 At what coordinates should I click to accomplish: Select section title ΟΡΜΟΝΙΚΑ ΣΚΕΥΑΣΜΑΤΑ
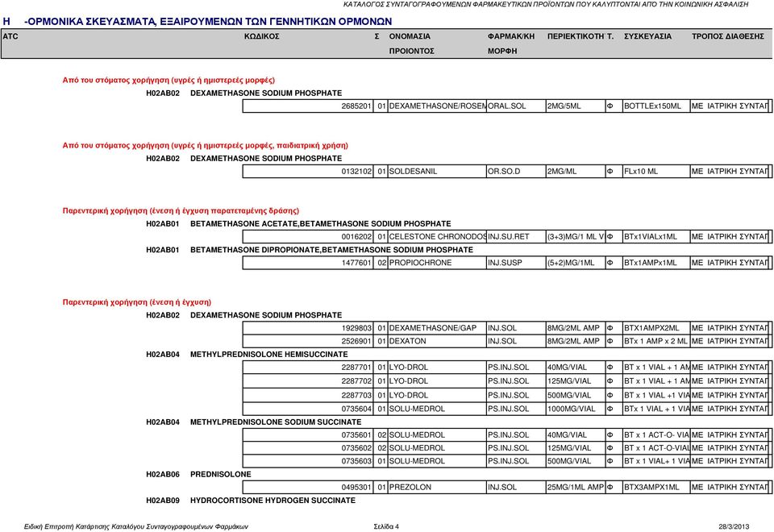pos(208,22)
